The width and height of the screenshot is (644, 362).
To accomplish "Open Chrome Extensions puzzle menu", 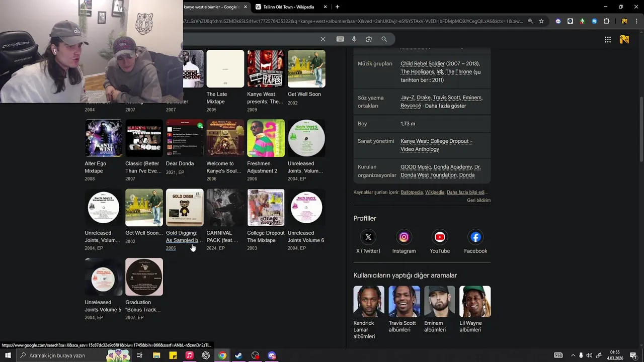I will tap(606, 21).
